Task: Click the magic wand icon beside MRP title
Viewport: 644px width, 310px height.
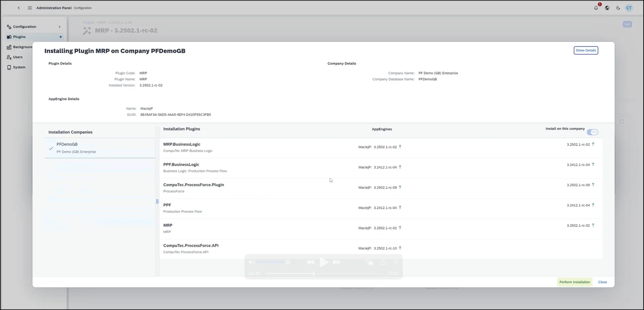Action: pyautogui.click(x=87, y=31)
